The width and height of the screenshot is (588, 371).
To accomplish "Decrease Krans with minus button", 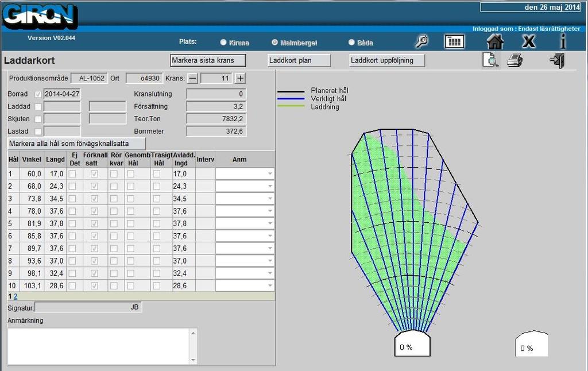I will [x=192, y=79].
